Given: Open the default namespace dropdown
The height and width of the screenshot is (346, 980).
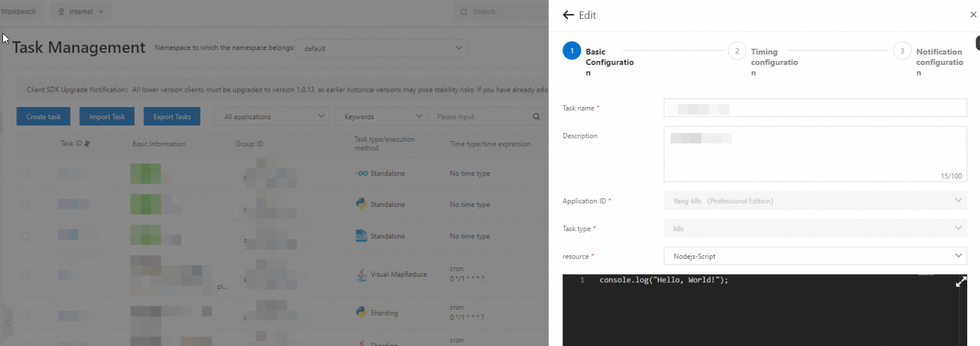Looking at the screenshot, I should (x=381, y=48).
